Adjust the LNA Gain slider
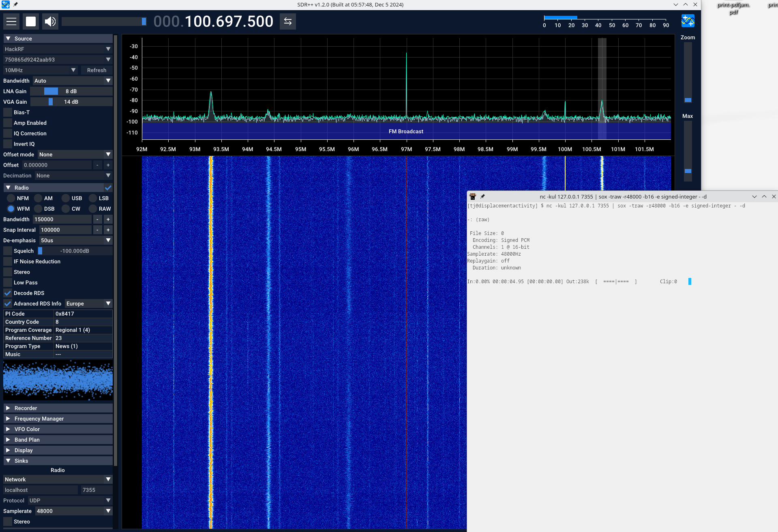Screen dimensions: 778x532 pyautogui.click(x=51, y=91)
